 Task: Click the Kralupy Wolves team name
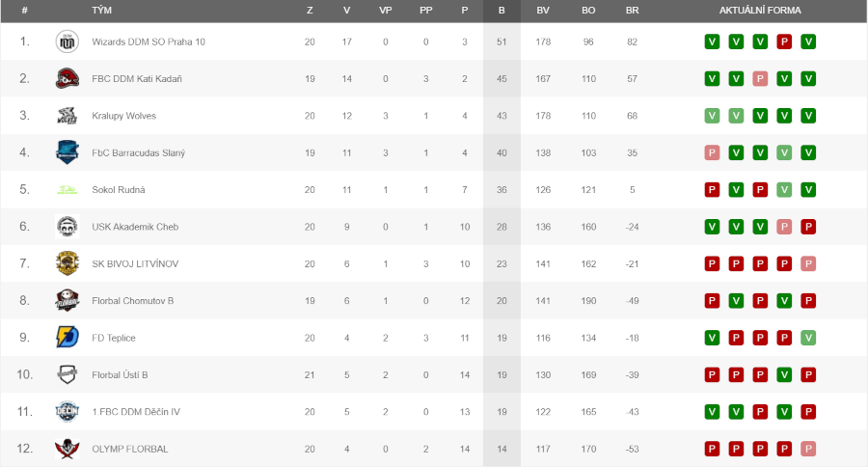click(x=124, y=116)
